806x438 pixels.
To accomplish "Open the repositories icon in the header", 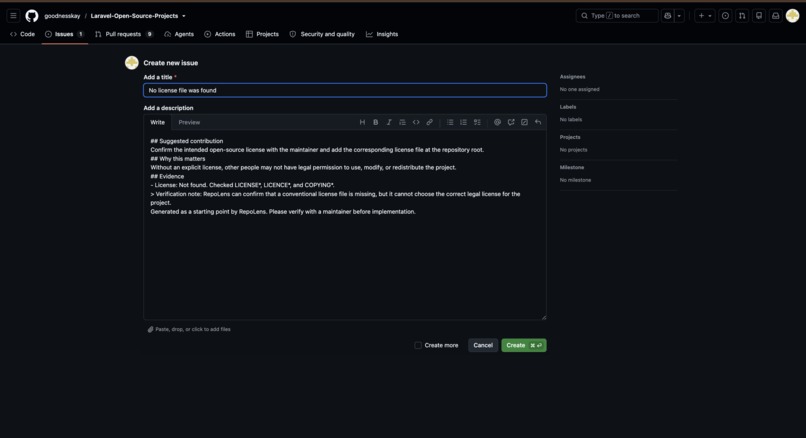I will pyautogui.click(x=759, y=16).
